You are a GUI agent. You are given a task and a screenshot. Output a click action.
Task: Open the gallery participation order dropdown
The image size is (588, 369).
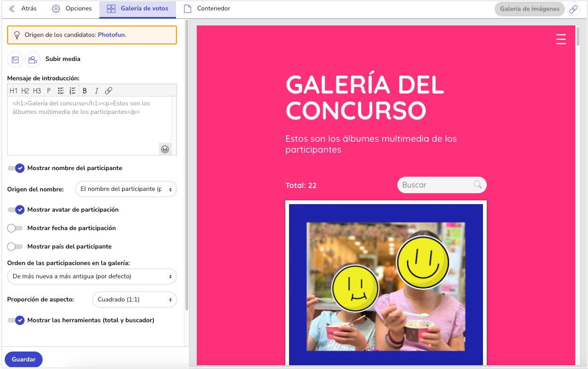[x=92, y=276]
